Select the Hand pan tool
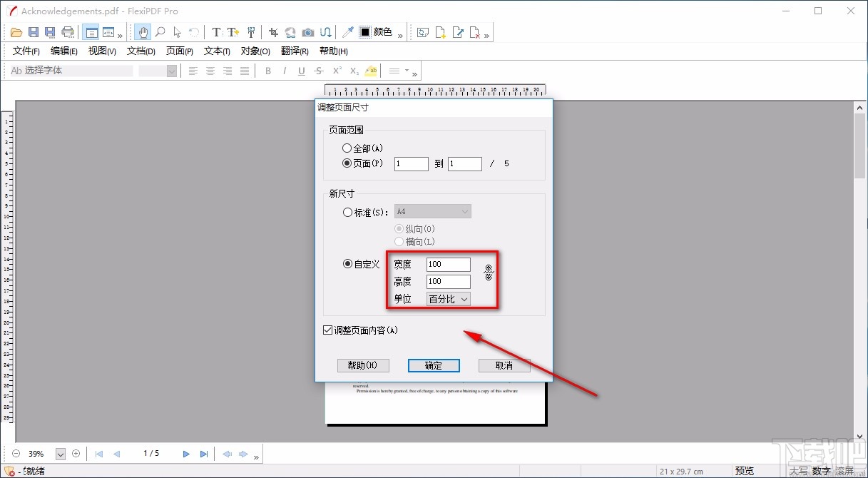 click(143, 31)
